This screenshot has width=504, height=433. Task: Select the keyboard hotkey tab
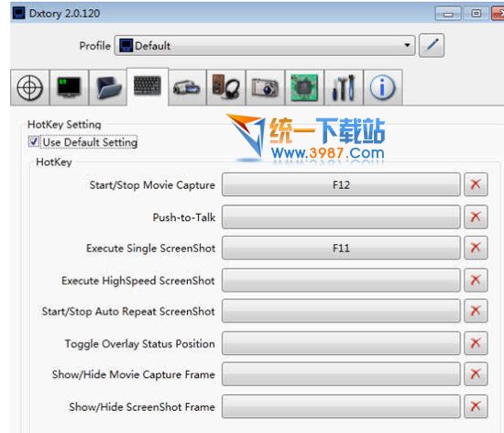coord(148,86)
